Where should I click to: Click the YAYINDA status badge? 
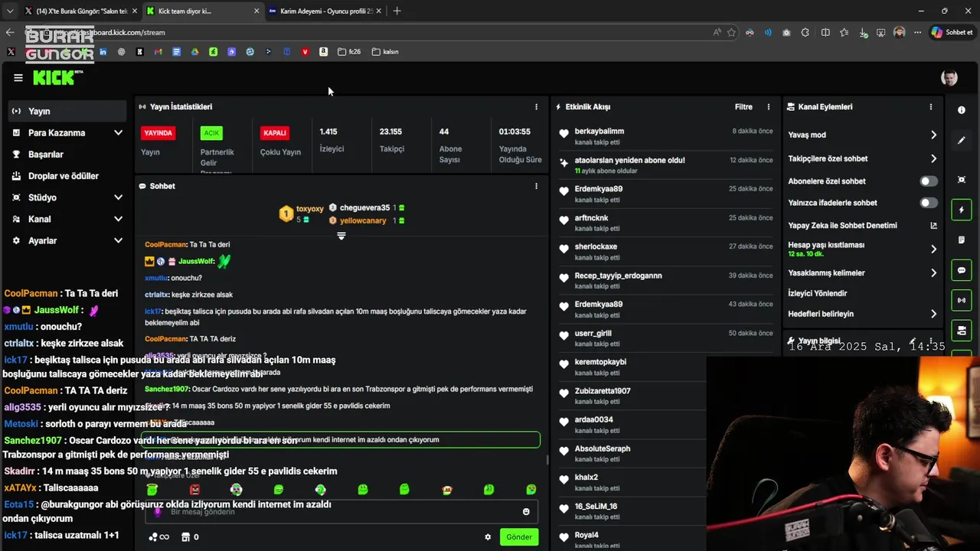(x=158, y=133)
